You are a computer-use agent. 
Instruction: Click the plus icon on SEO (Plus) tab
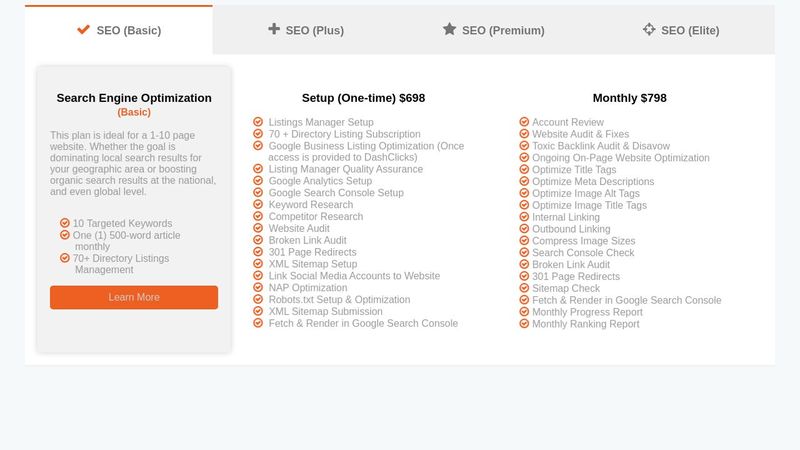pyautogui.click(x=274, y=30)
